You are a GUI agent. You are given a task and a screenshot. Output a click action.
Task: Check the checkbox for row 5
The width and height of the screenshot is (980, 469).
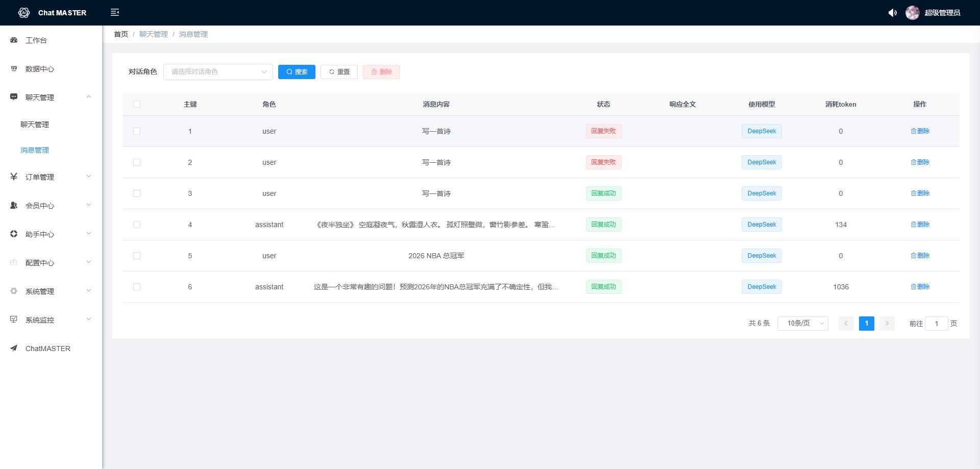137,256
